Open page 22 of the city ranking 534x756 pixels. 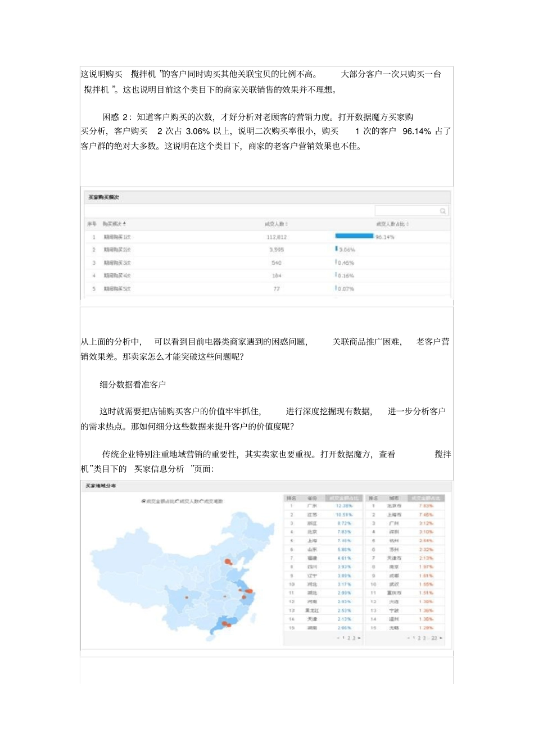434,638
